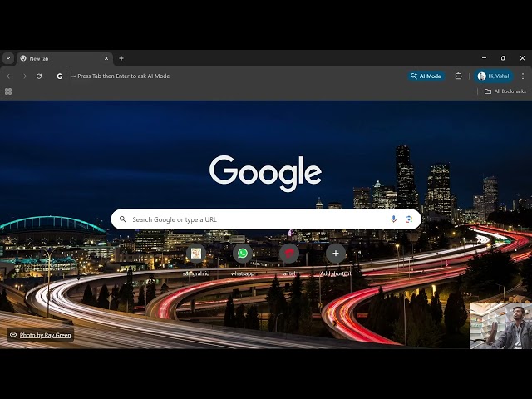Click the Google logo

pyautogui.click(x=265, y=173)
